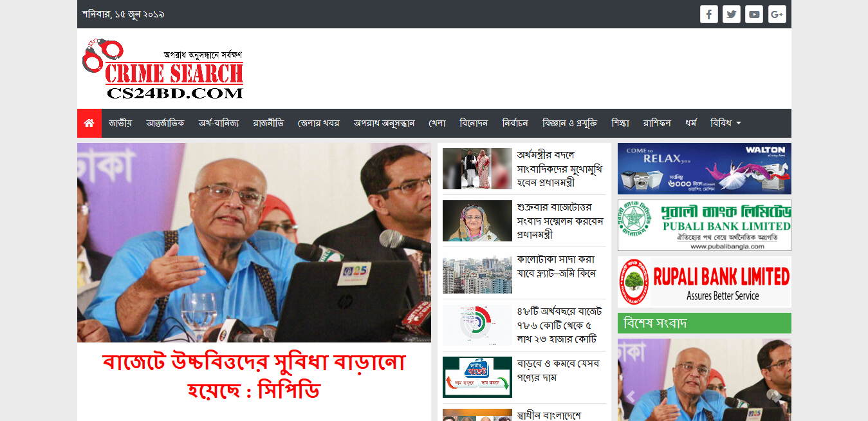Click the বিশেষ সংবাদ green section header

(x=704, y=323)
